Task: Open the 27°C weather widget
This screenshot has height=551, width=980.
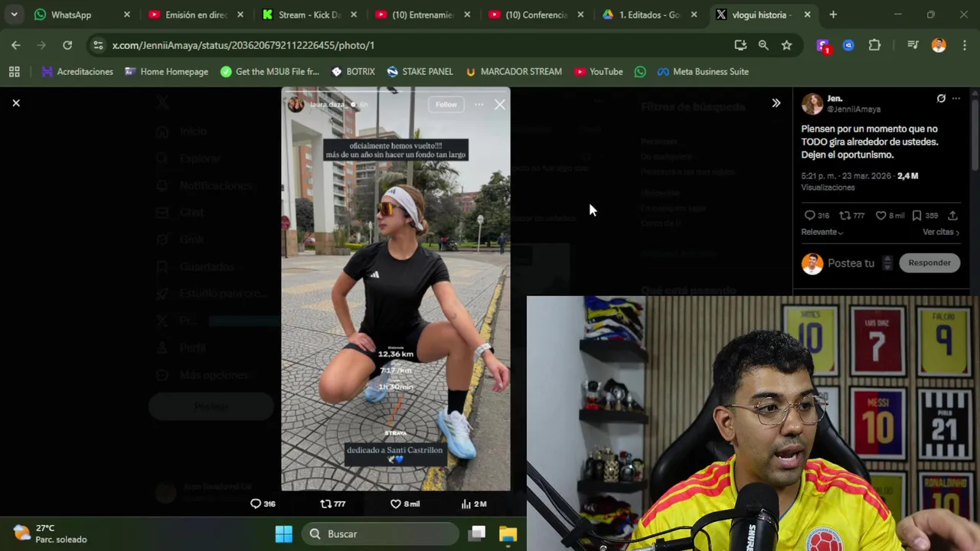Action: coord(51,533)
